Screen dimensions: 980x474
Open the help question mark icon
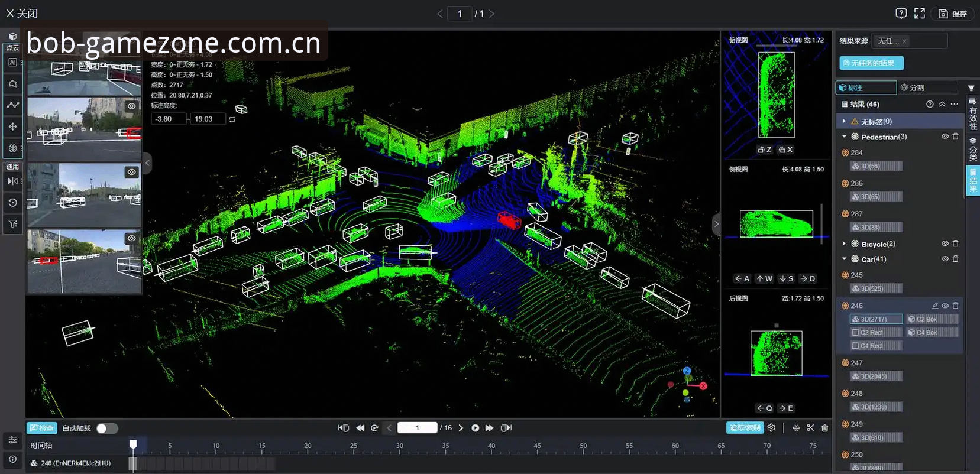click(x=901, y=14)
